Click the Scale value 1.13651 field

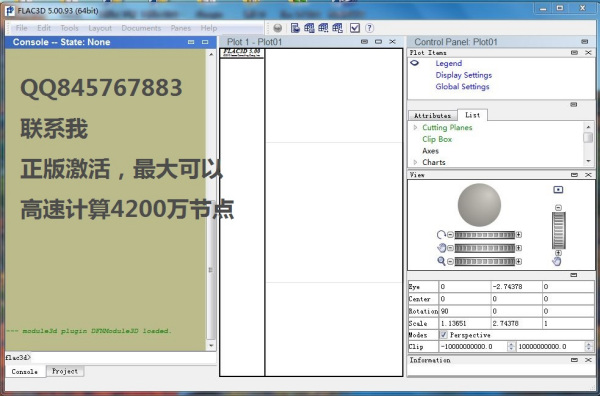click(465, 323)
